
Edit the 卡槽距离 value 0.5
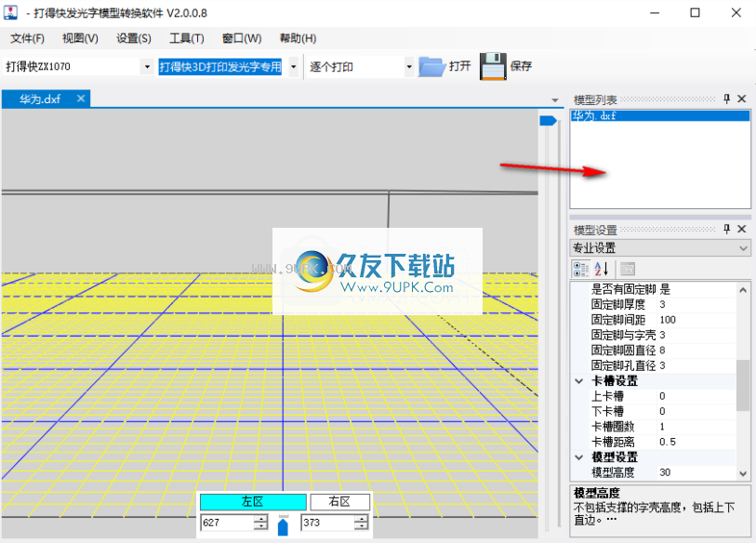pos(696,442)
